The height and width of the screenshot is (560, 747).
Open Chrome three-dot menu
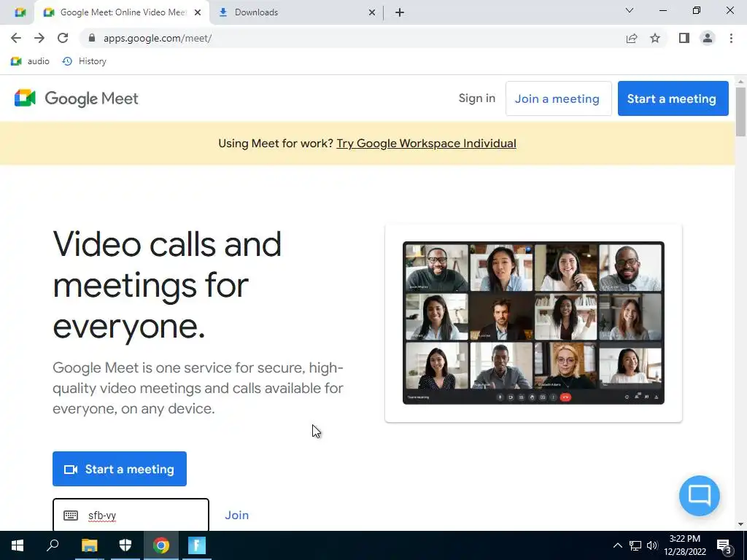click(x=731, y=38)
